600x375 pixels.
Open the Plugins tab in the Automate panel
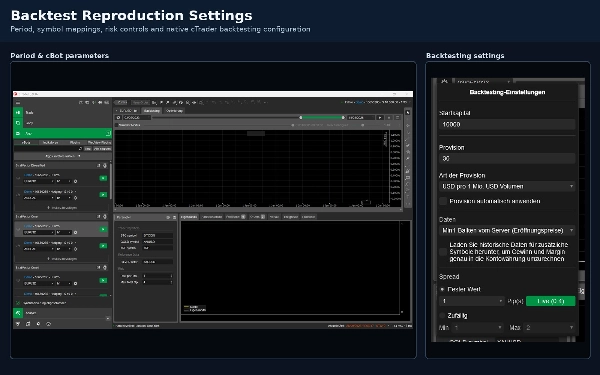click(75, 142)
